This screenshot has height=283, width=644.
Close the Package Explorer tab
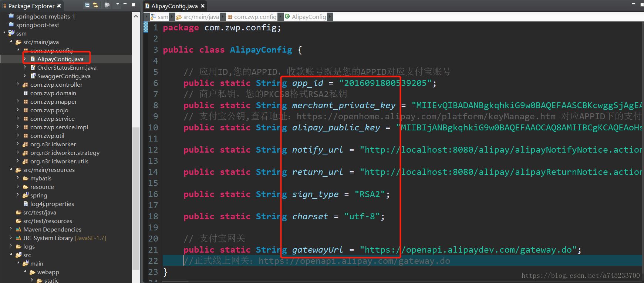tap(59, 6)
